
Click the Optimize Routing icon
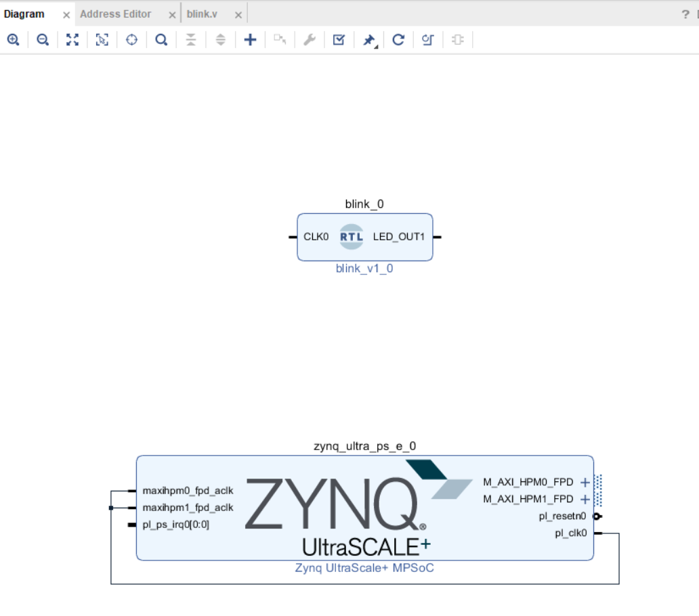point(428,40)
